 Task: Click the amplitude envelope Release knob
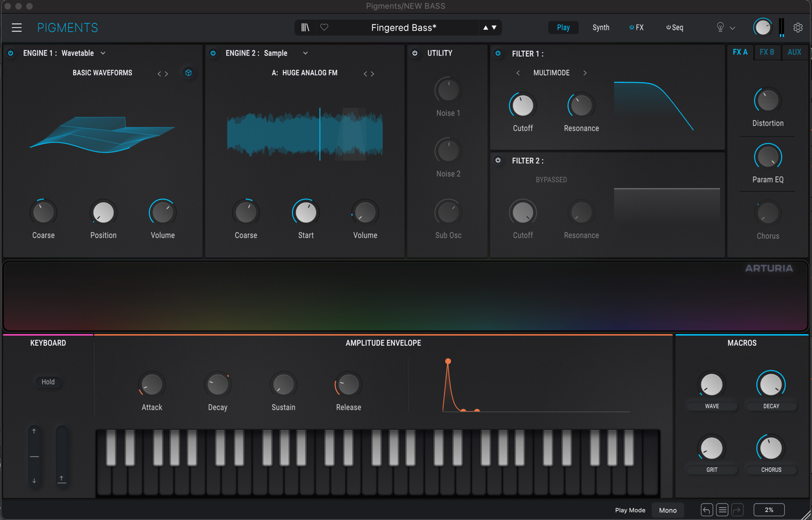coord(348,384)
